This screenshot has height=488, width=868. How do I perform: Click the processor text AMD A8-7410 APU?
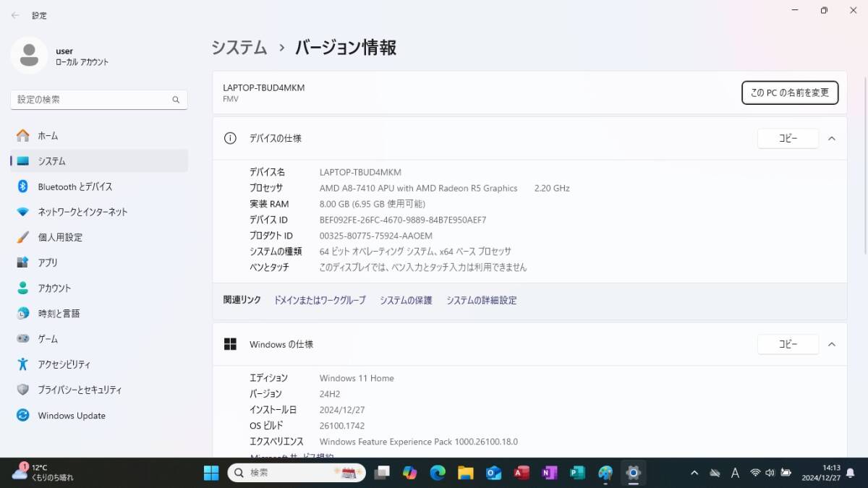pos(419,188)
